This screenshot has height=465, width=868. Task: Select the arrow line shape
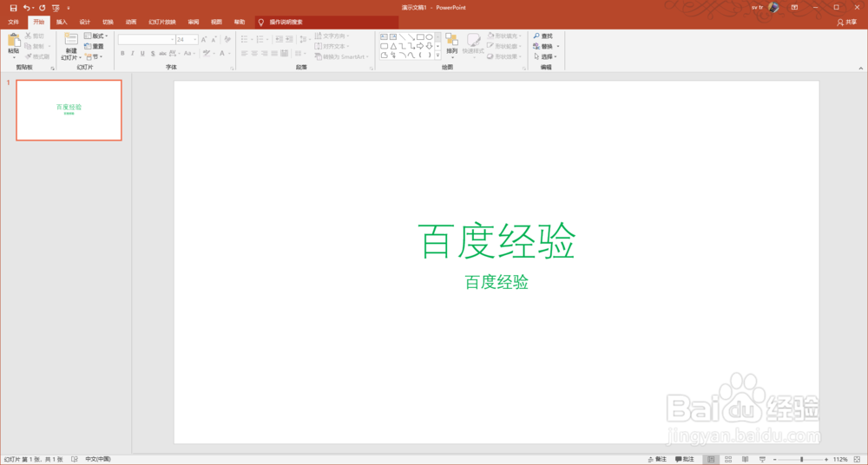411,37
